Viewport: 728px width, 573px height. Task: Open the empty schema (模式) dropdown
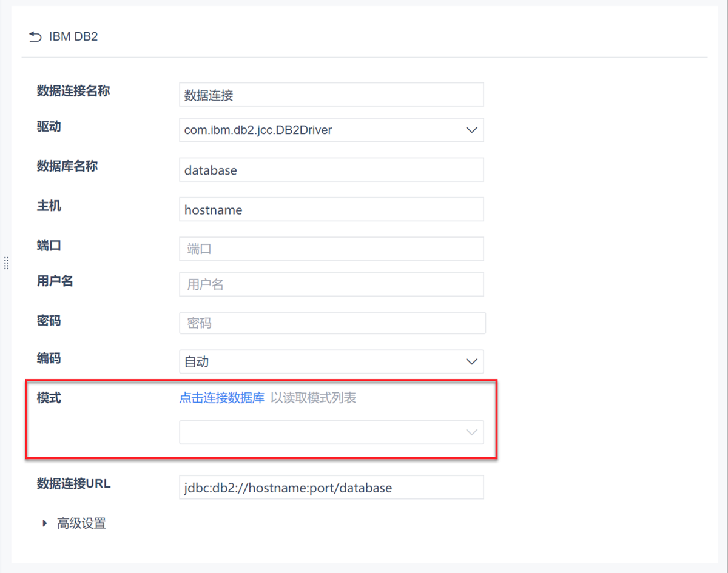[331, 432]
